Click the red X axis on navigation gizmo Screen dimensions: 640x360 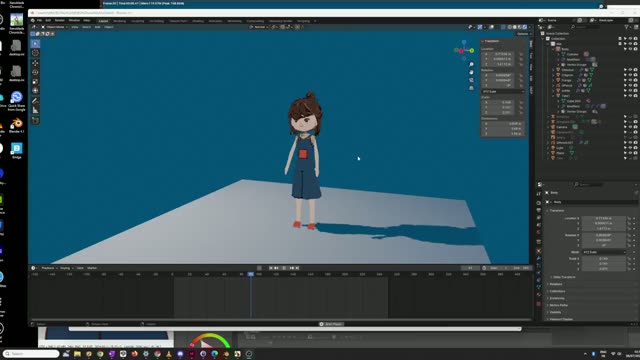coord(461,51)
